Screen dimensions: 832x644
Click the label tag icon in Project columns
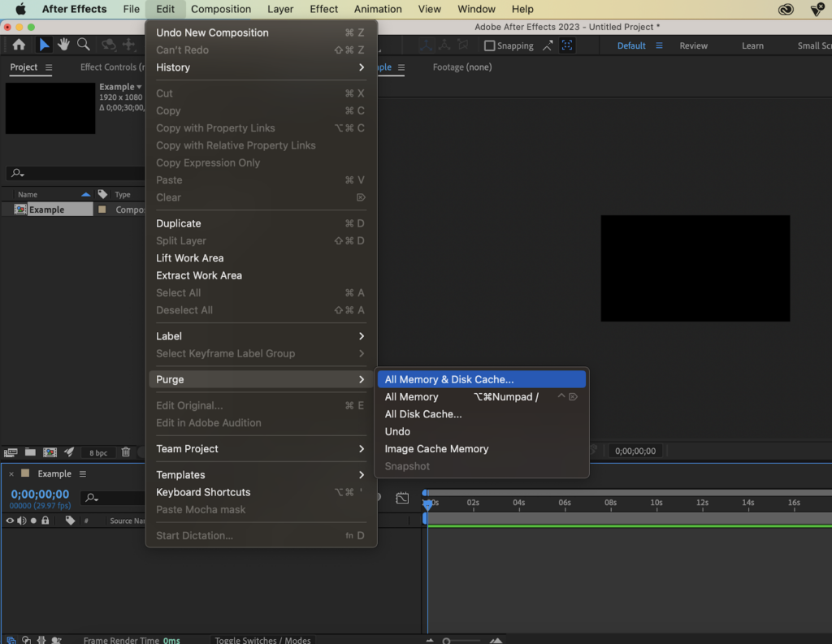(x=102, y=194)
